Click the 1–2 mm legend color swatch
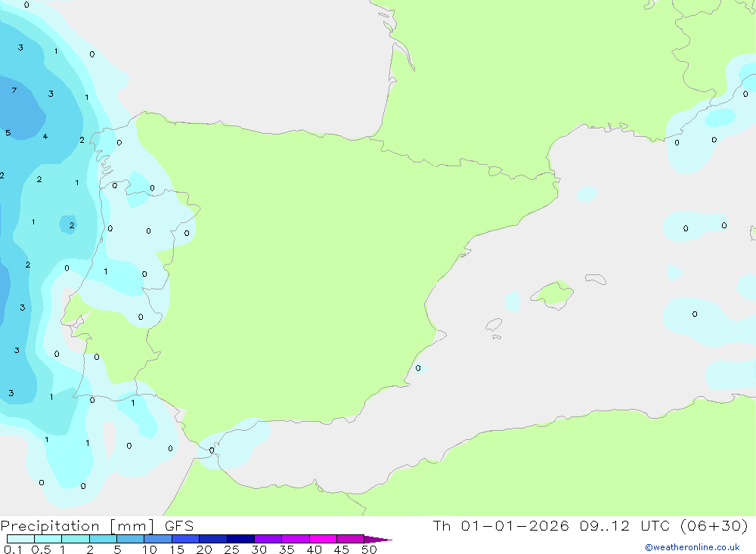756x554 pixels. pyautogui.click(x=76, y=539)
